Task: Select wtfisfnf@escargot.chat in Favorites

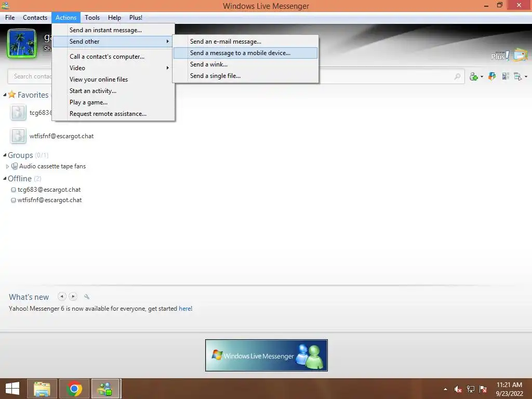Action: [61, 136]
